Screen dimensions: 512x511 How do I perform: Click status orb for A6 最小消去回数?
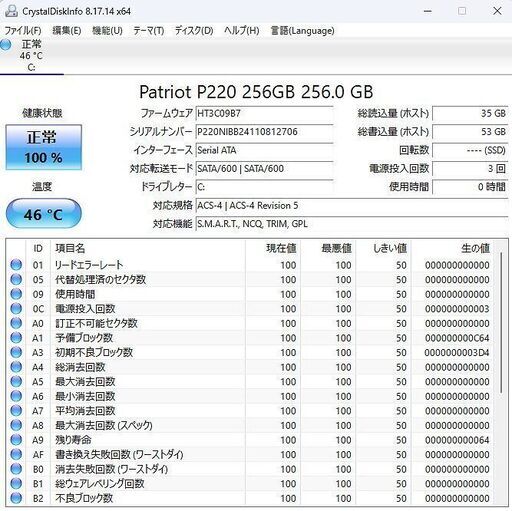16,396
